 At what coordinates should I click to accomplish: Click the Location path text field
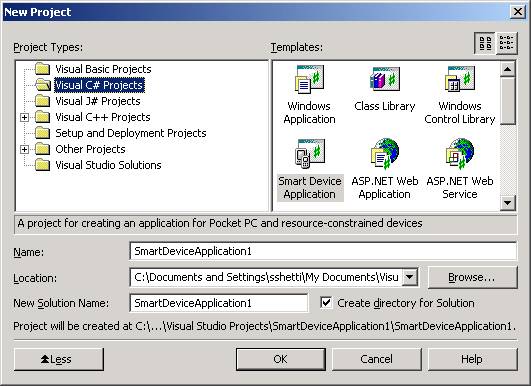(x=266, y=277)
